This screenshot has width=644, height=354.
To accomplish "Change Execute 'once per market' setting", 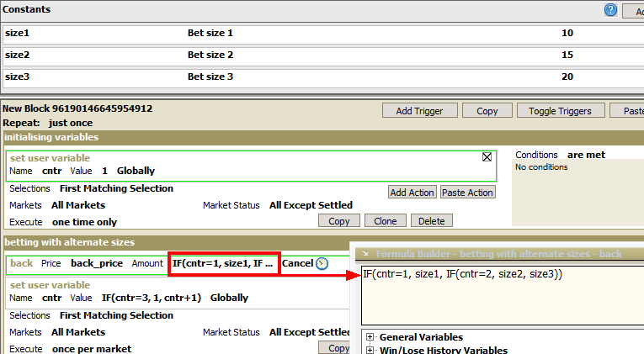I will 92,349.
